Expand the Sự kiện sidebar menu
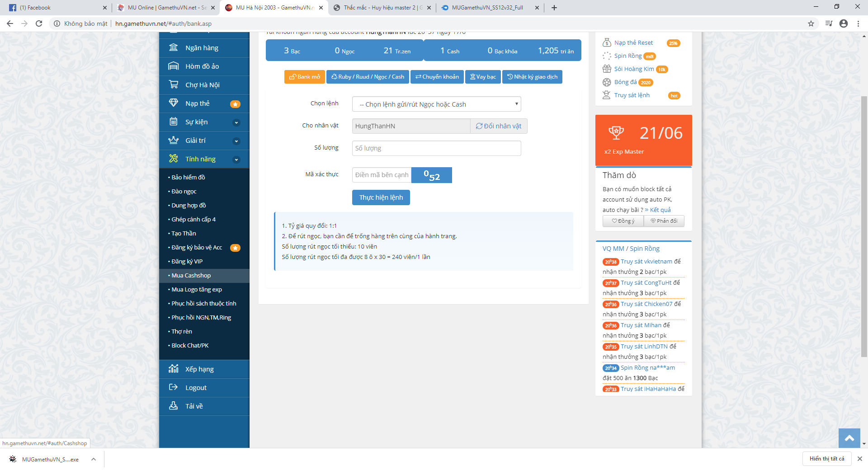Viewport: 868px width, 470px height. [x=236, y=122]
